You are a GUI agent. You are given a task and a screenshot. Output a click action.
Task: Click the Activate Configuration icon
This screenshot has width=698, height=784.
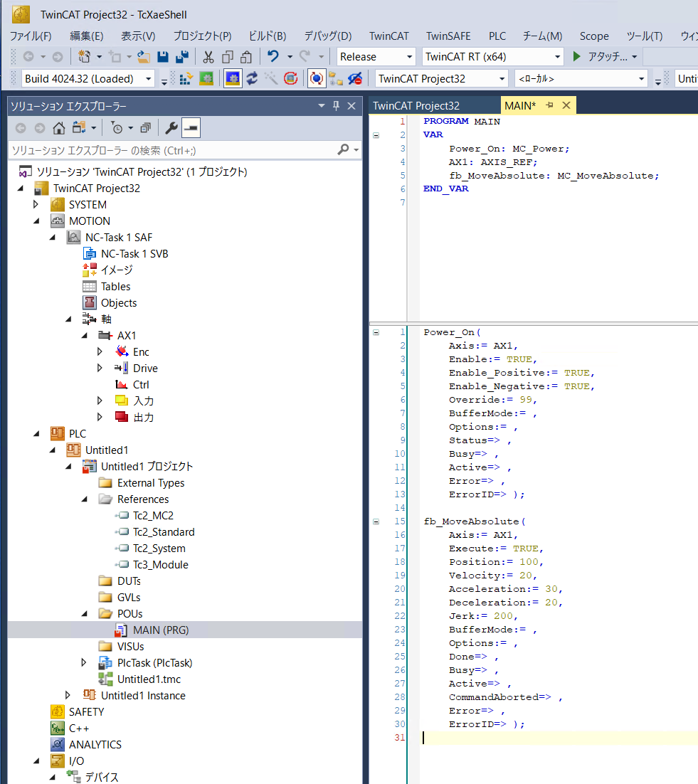click(186, 78)
